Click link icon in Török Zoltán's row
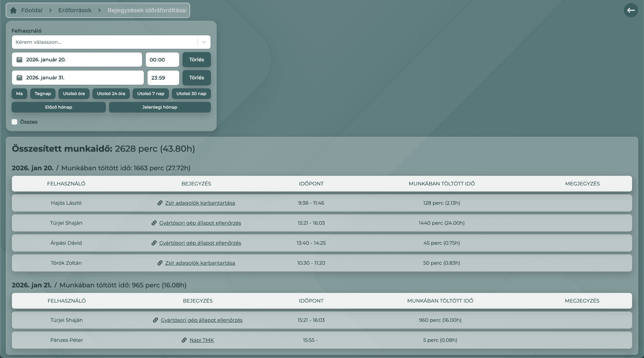 click(160, 263)
